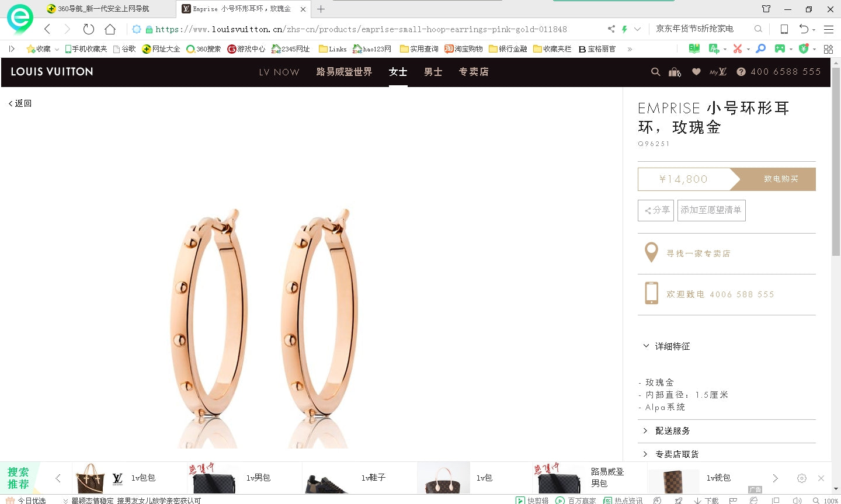Open the 女士 menu in navigation
Viewport: 841px width, 504px height.
(398, 72)
